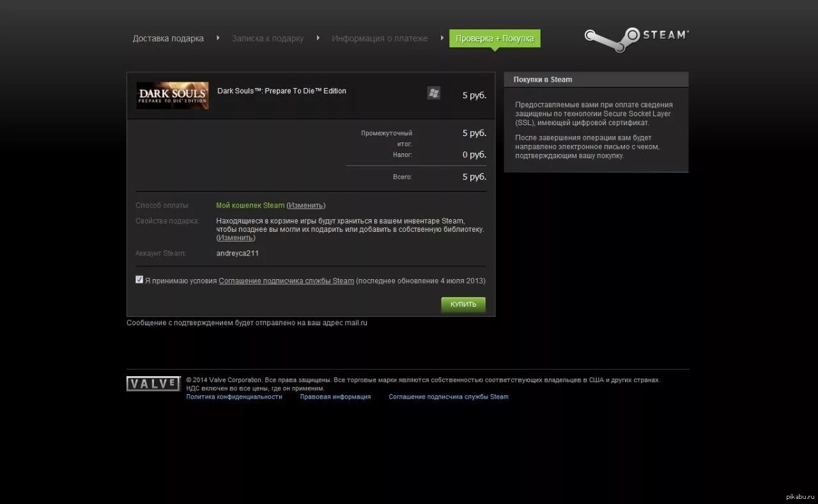818x504 pixels.
Task: Click Изменить next to Мой кошелек Steam
Action: click(305, 205)
